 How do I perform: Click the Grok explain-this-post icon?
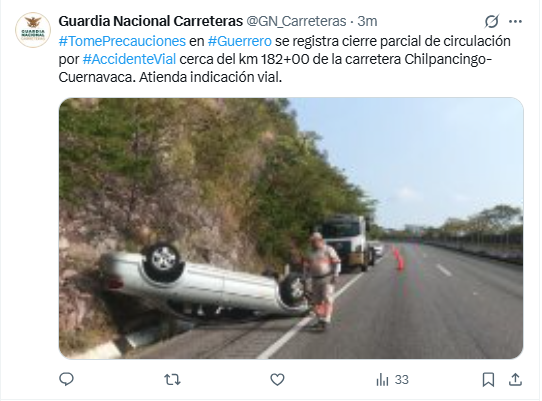point(491,21)
